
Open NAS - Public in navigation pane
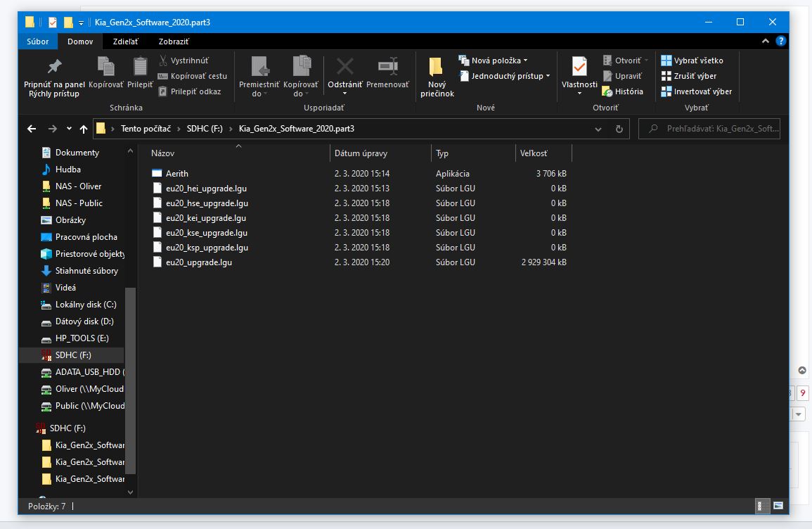coord(79,203)
